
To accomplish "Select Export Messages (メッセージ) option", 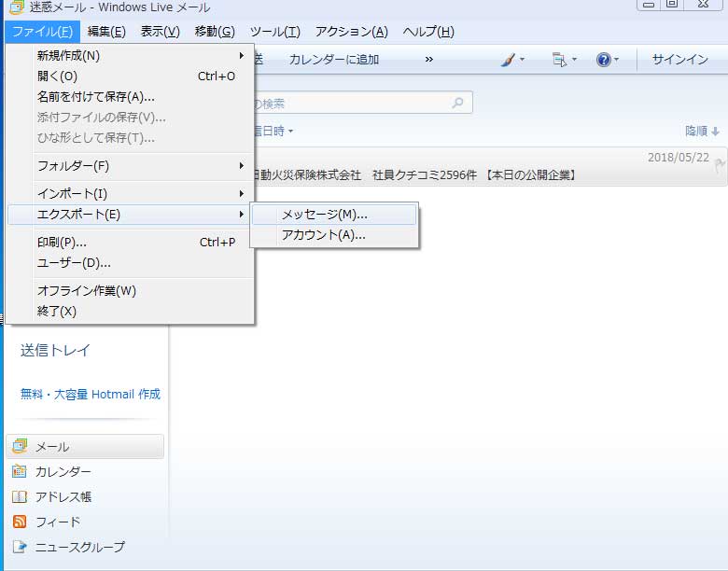I will [x=325, y=215].
